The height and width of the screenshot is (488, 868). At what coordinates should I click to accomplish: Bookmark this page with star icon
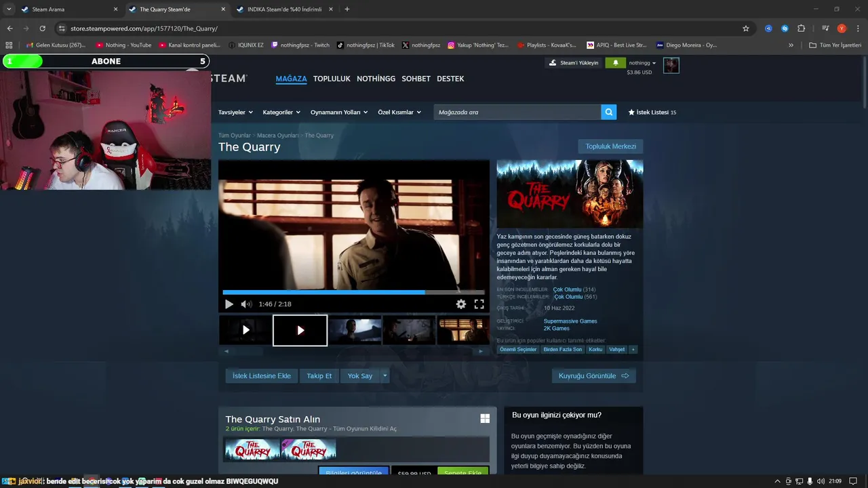746,28
